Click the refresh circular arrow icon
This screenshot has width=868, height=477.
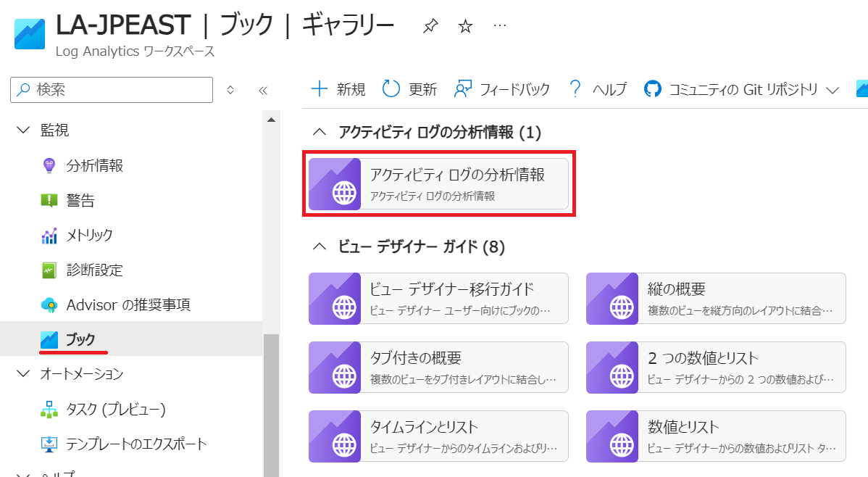(391, 88)
